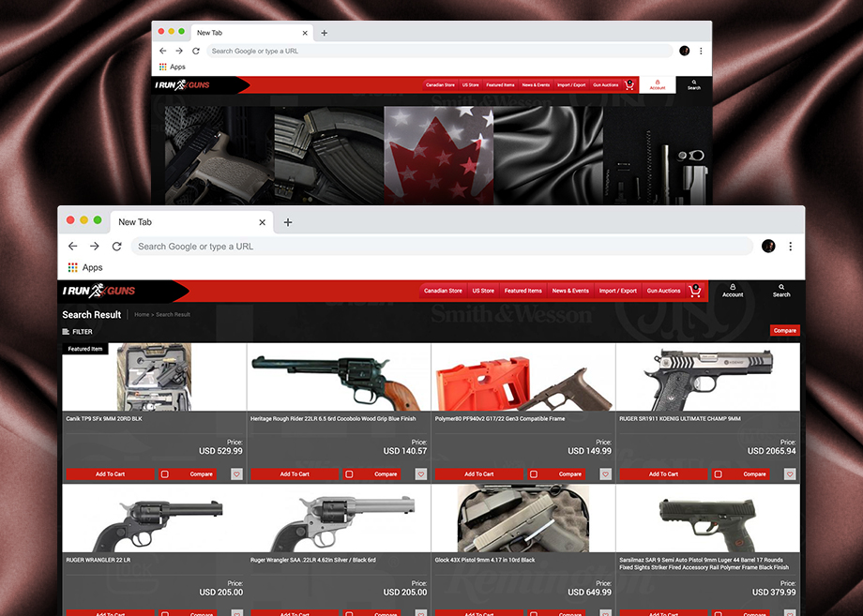Favorite the Polymer80 PF940v2 with heart icon

tap(605, 474)
